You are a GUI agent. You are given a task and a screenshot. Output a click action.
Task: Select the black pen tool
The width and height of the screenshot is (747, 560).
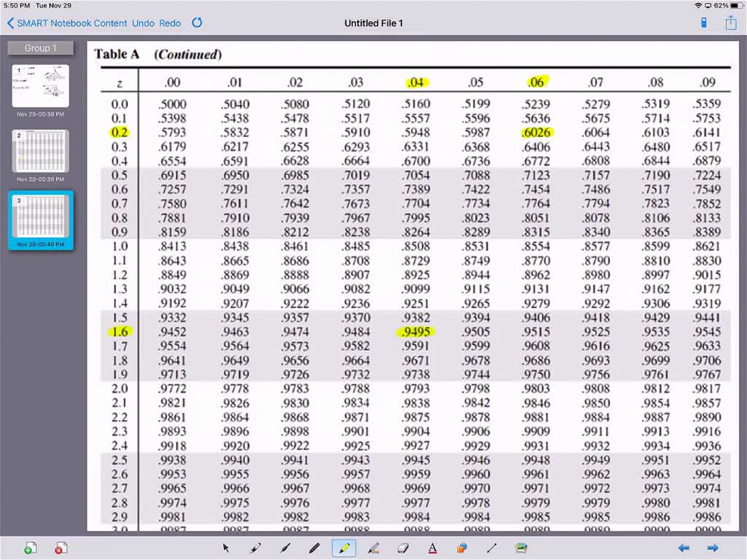[314, 548]
